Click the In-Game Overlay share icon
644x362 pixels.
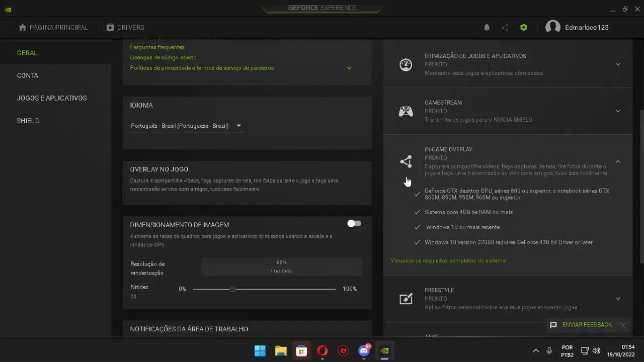pos(406,161)
